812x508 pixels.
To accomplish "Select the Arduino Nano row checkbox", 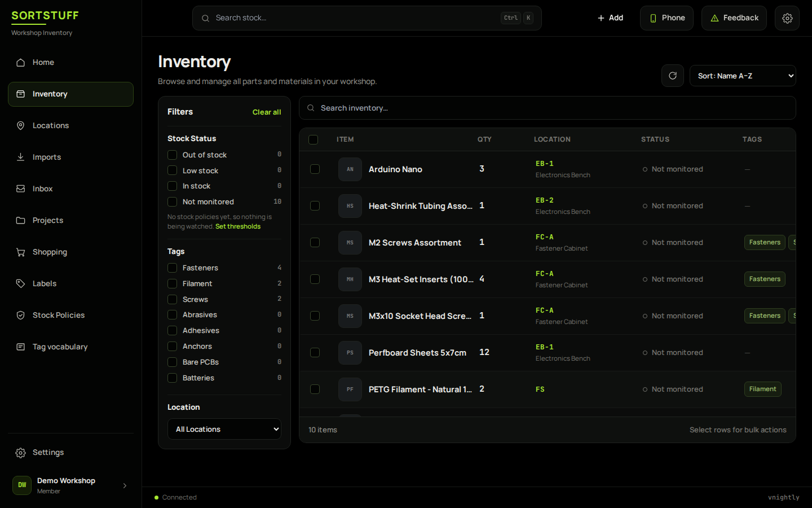I will (x=315, y=169).
